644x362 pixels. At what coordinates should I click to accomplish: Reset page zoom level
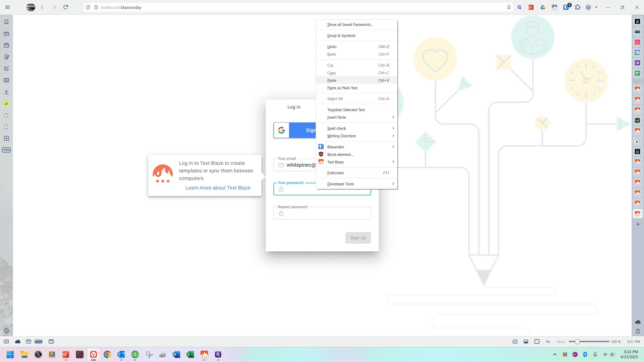pos(561,342)
